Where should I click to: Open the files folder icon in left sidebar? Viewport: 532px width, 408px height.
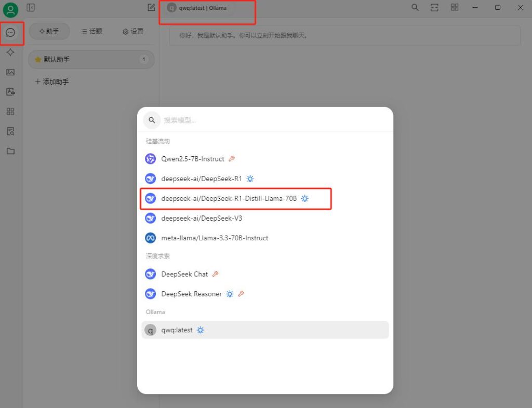click(x=10, y=151)
